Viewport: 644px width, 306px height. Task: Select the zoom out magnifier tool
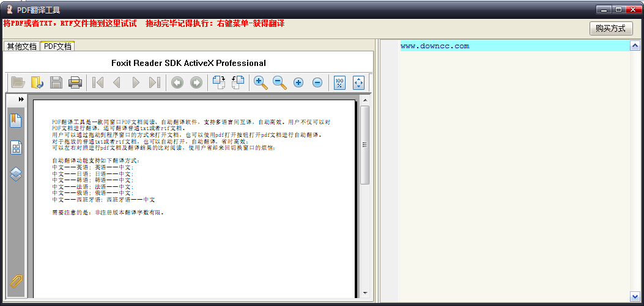(279, 82)
